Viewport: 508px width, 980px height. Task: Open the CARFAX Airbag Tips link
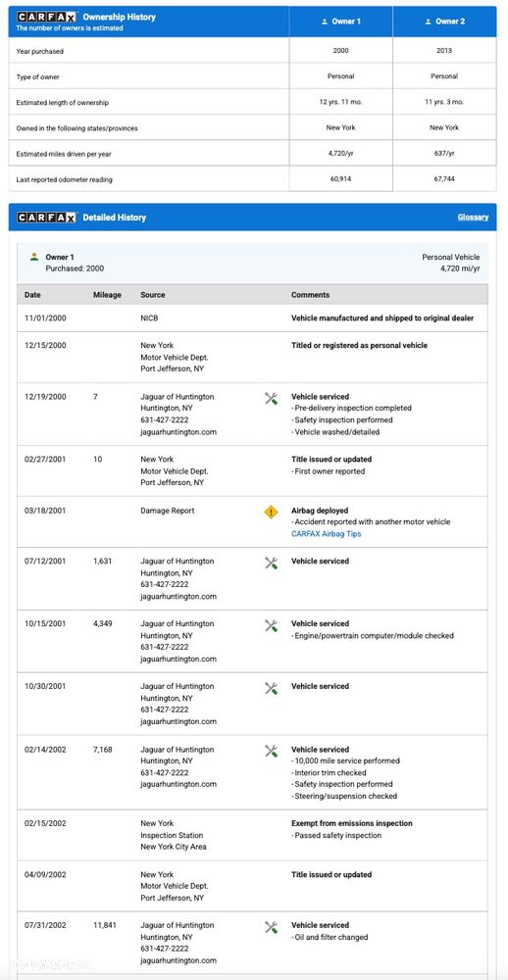(x=326, y=534)
